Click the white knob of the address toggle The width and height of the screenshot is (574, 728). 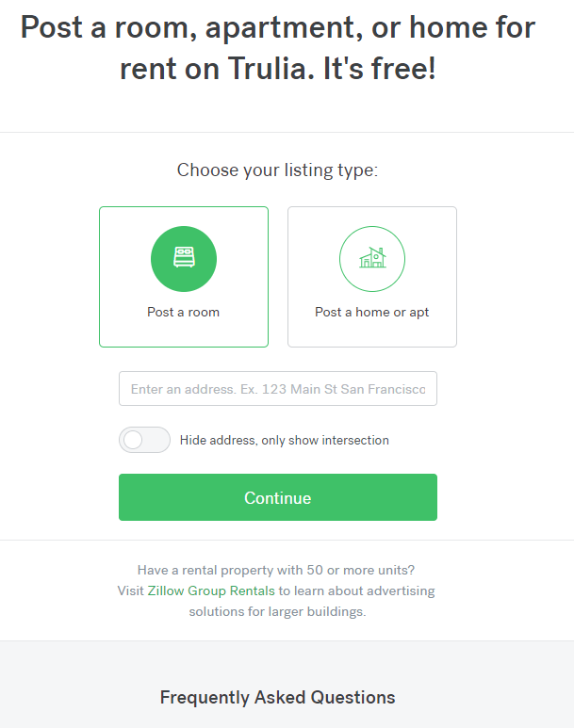point(134,440)
